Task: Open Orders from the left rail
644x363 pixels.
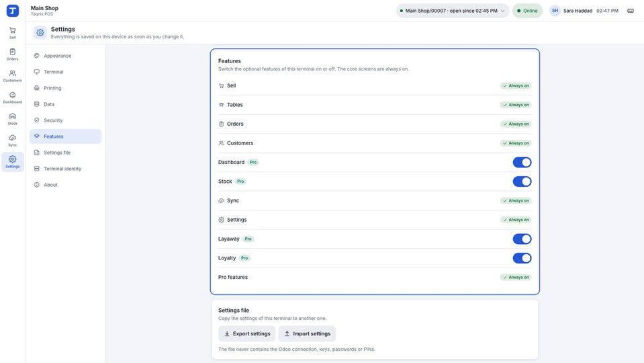Action: [13, 54]
